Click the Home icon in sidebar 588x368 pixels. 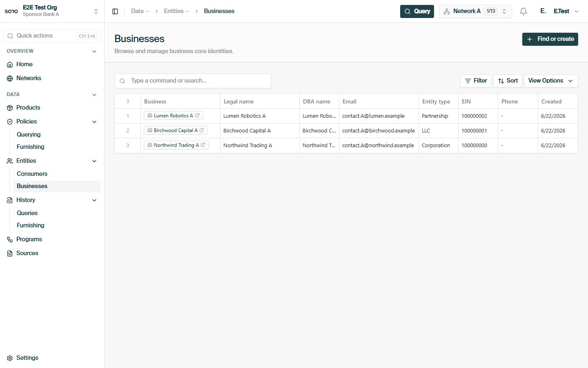tap(10, 65)
